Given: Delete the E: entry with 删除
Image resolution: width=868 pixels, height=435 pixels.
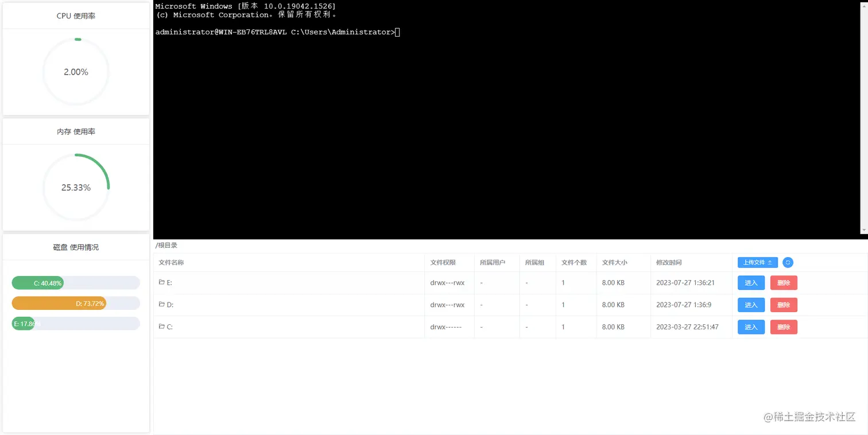Looking at the screenshot, I should click(784, 282).
